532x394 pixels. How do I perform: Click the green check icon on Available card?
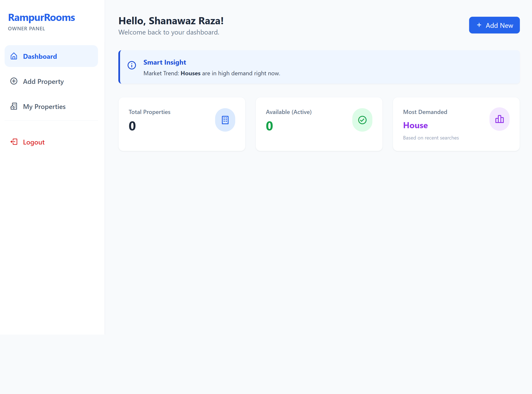[362, 120]
